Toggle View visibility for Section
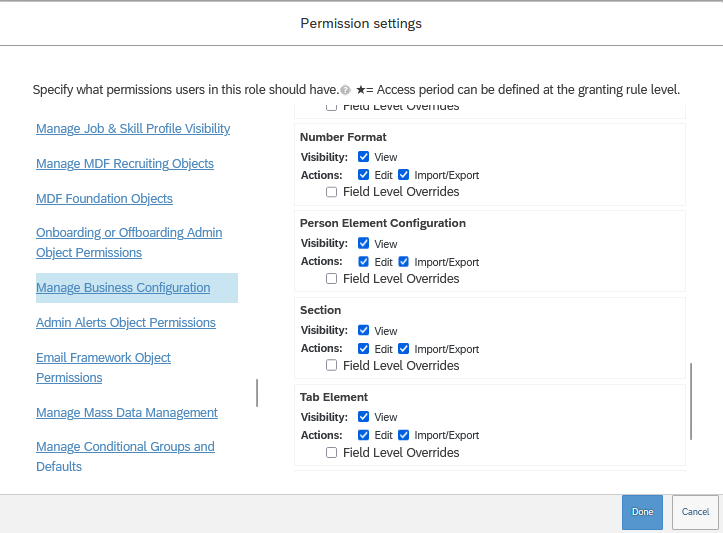This screenshot has width=723, height=533. 363,330
